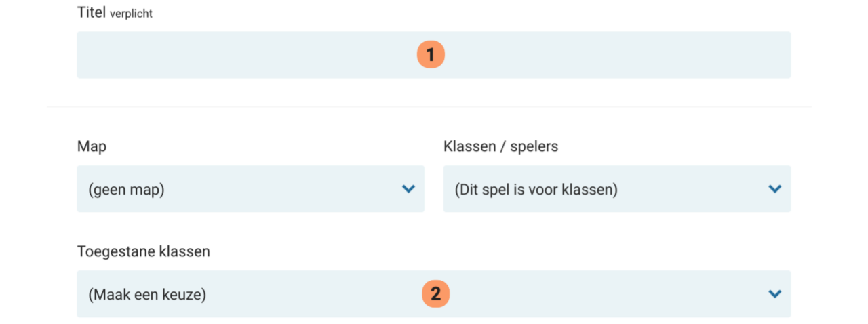Click the chevron arrow in the Map dropdown
This screenshot has width=868, height=324.
tap(408, 189)
